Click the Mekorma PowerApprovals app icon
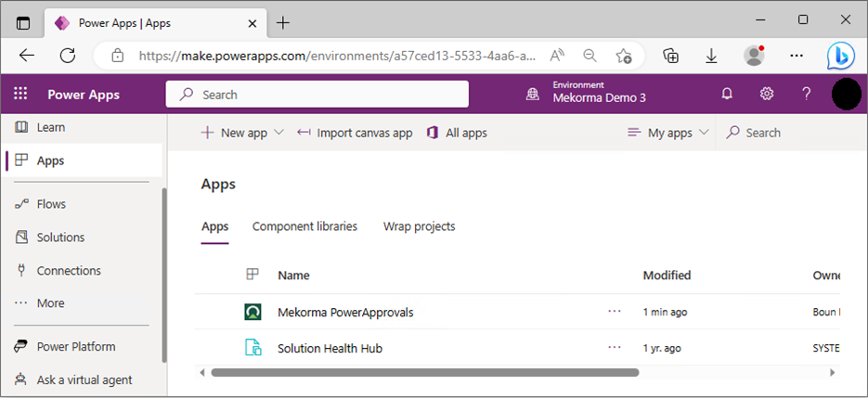This screenshot has height=398, width=868. [253, 313]
